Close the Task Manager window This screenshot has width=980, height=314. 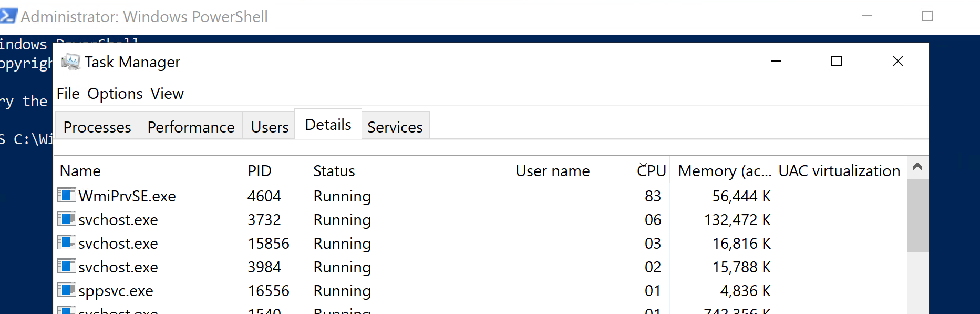(898, 62)
